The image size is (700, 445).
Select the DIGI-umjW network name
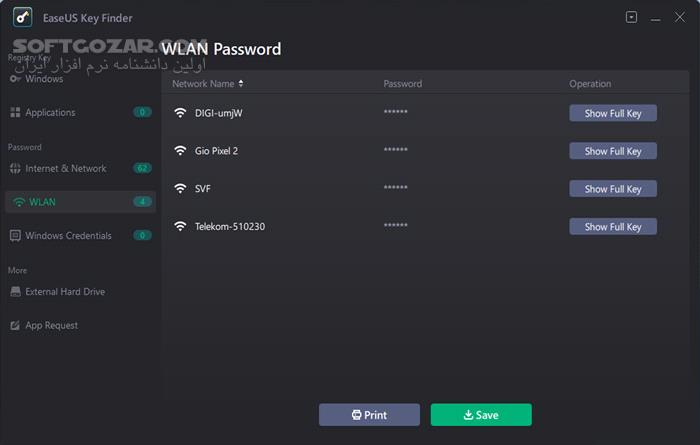(x=219, y=113)
